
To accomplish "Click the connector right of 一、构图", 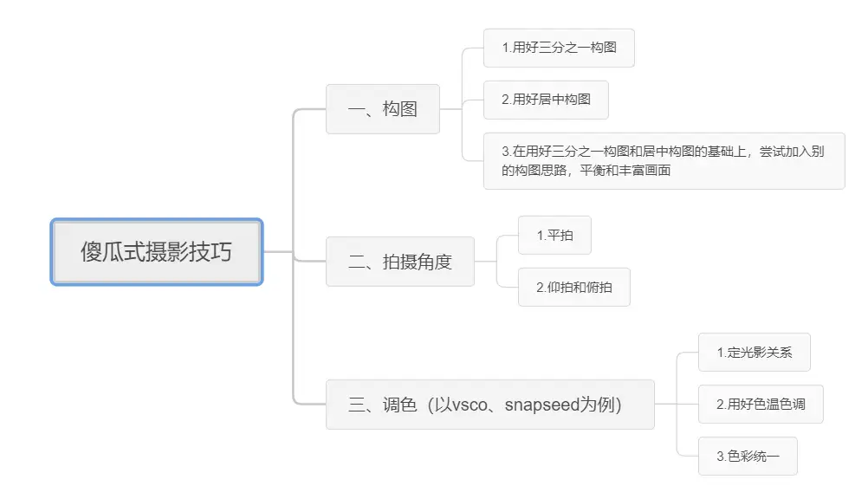I will [x=450, y=109].
